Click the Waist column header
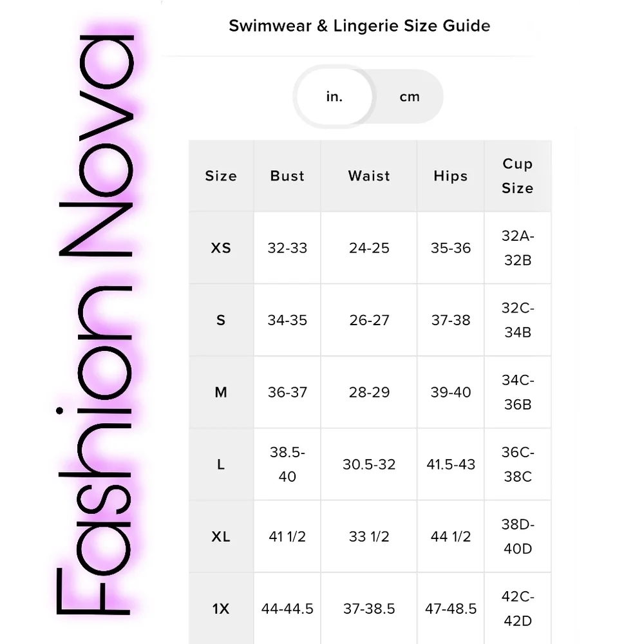 coord(369,176)
